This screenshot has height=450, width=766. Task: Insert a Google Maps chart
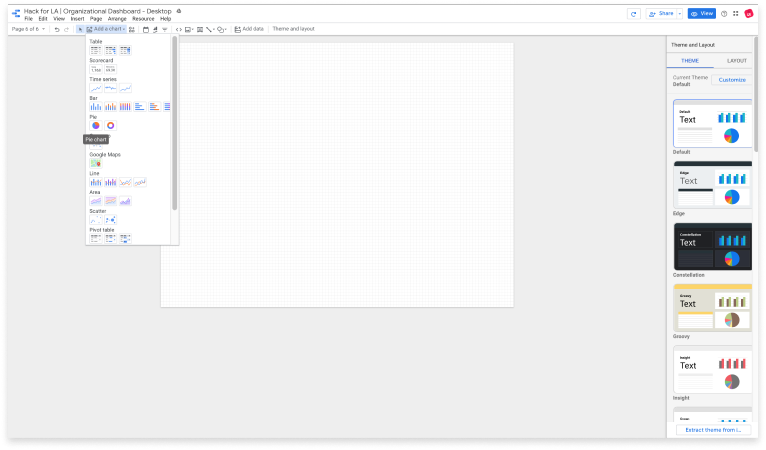coord(96,163)
